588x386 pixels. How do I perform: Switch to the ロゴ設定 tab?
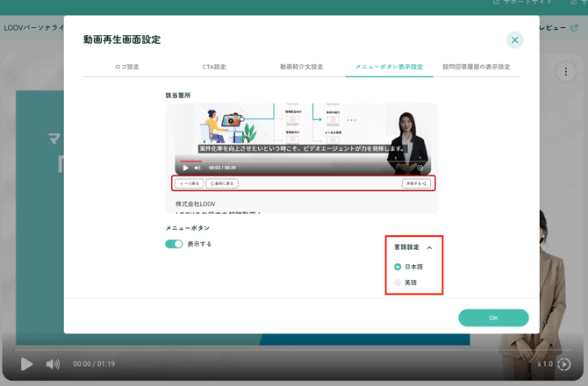point(127,67)
